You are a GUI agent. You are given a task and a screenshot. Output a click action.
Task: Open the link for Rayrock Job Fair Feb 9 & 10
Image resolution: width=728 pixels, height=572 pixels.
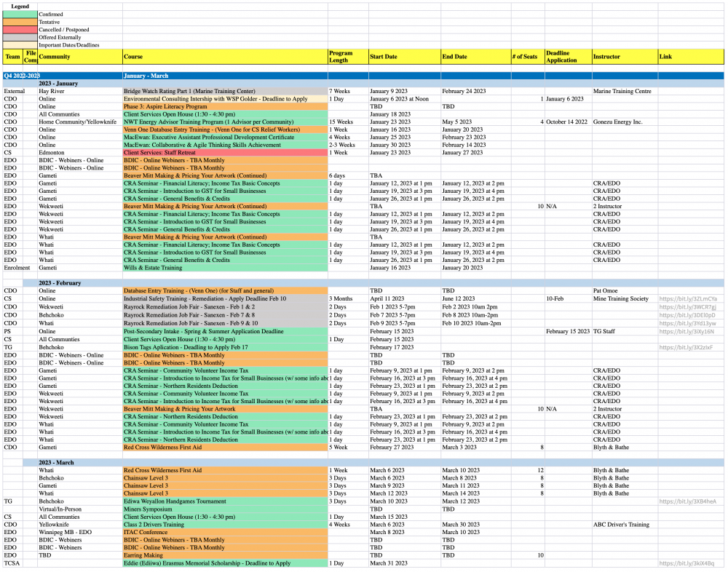(x=687, y=323)
